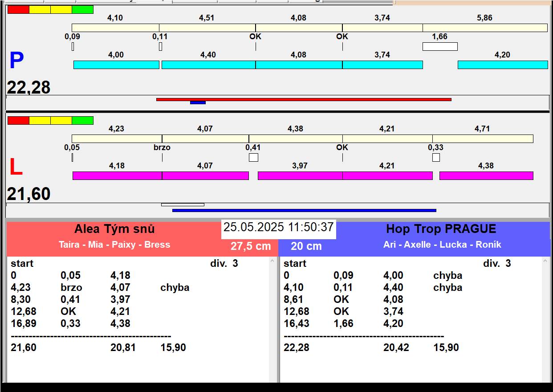Click the white outlined bar under lane L
553x392 pixels.
[x=183, y=204]
